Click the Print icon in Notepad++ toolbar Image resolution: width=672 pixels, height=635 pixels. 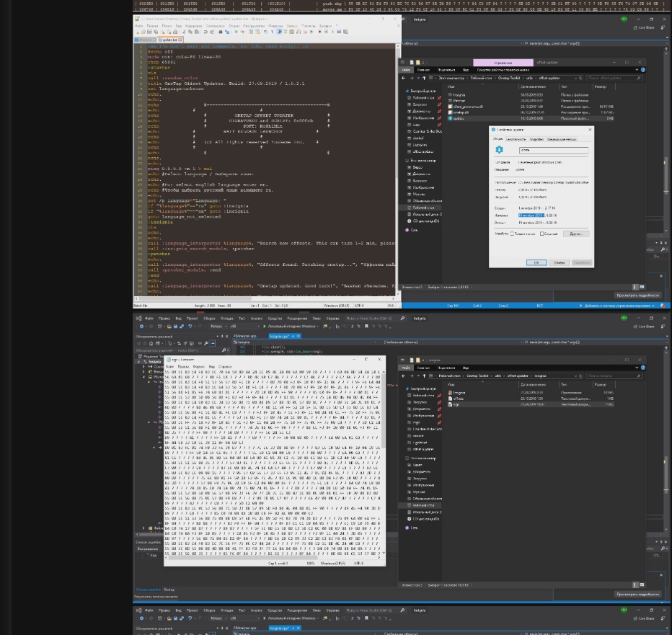tap(175, 32)
